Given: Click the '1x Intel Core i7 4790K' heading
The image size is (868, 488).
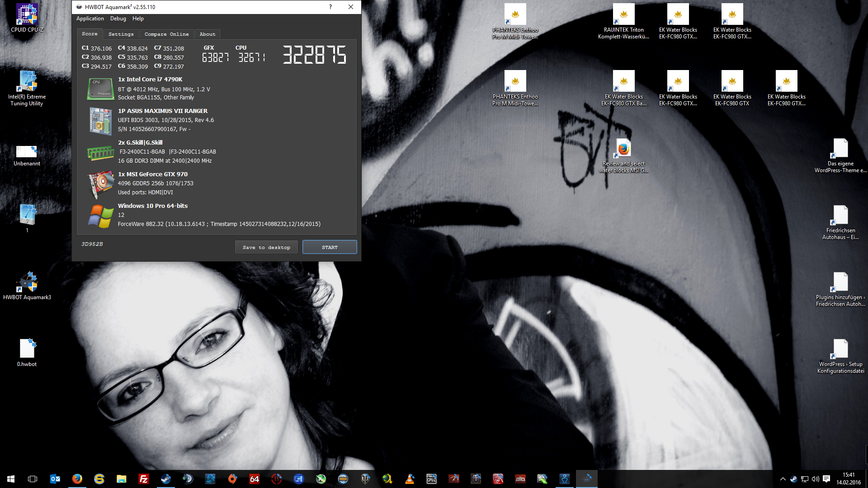Looking at the screenshot, I should [x=150, y=80].
